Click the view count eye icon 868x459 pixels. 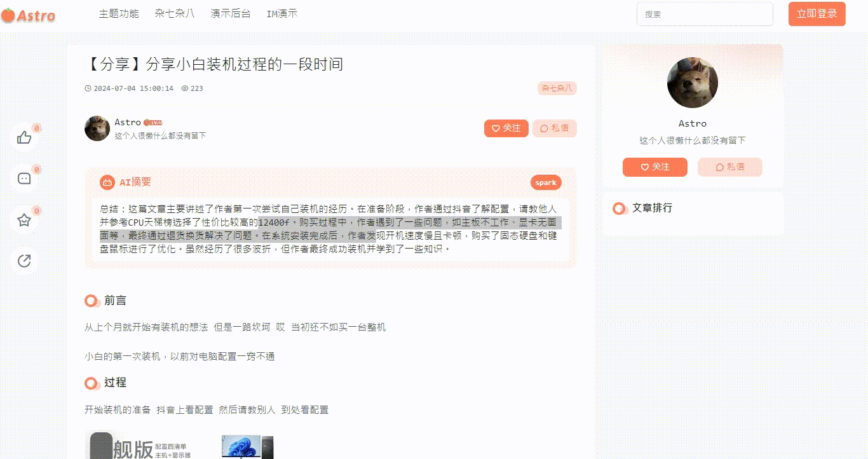click(185, 88)
